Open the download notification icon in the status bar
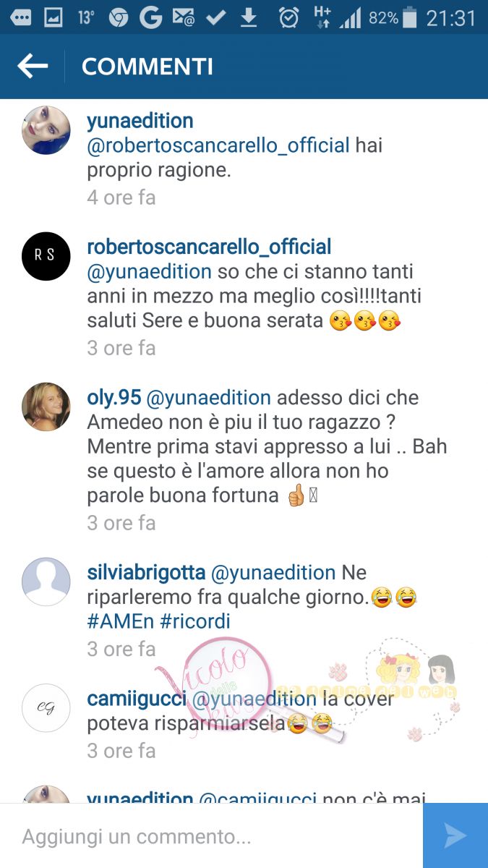Image resolution: width=488 pixels, height=868 pixels. 249,17
